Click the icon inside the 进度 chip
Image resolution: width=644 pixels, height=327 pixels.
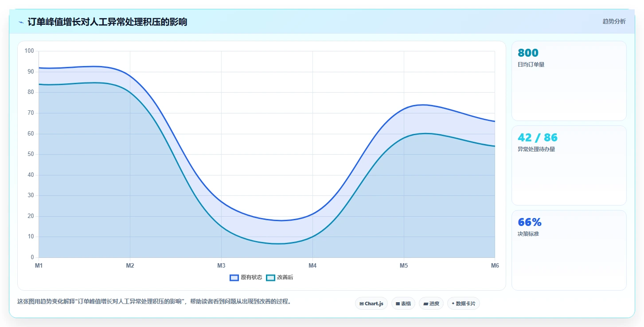[x=425, y=304]
